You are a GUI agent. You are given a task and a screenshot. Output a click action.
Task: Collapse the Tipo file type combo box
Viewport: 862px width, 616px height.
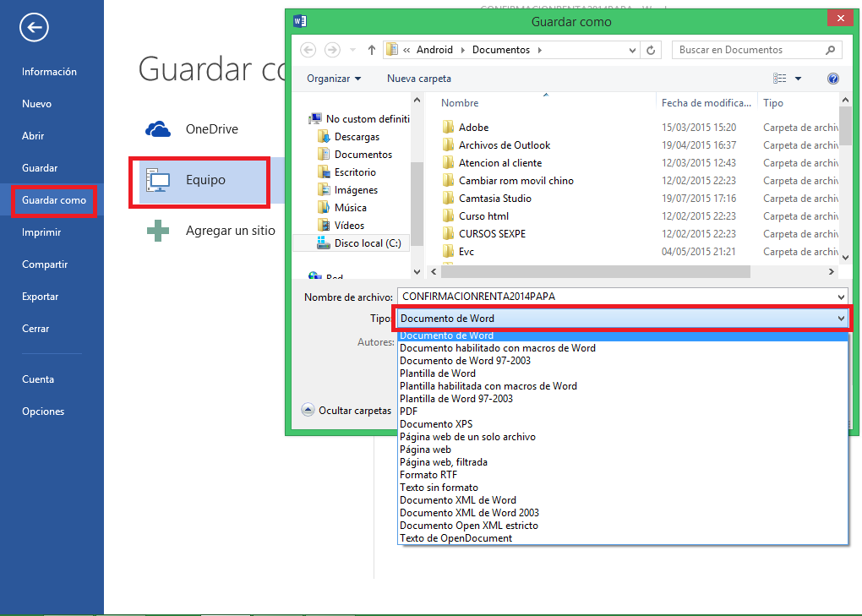pos(841,319)
